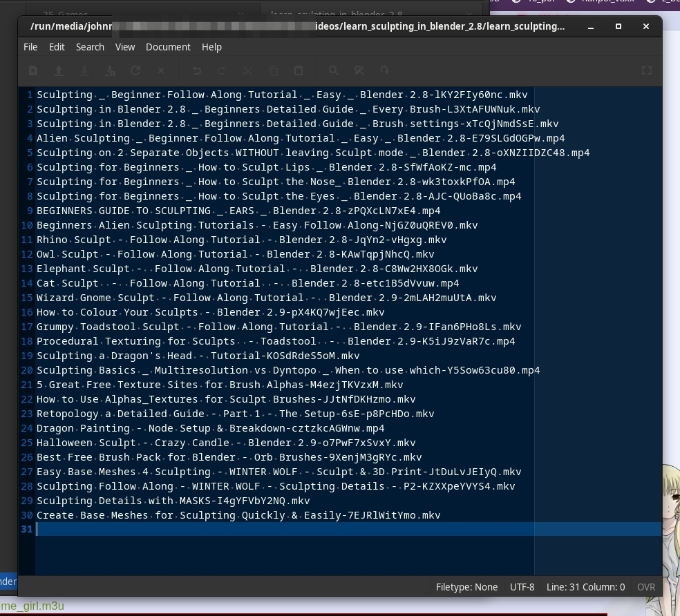Click the line containing Brush settings-xTcQjNmdSsE.mkv
The width and height of the screenshot is (680, 616).
coord(297,124)
